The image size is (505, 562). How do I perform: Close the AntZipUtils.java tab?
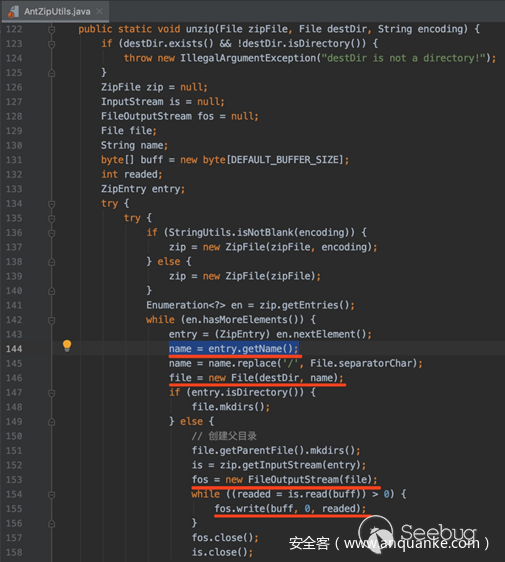click(99, 11)
